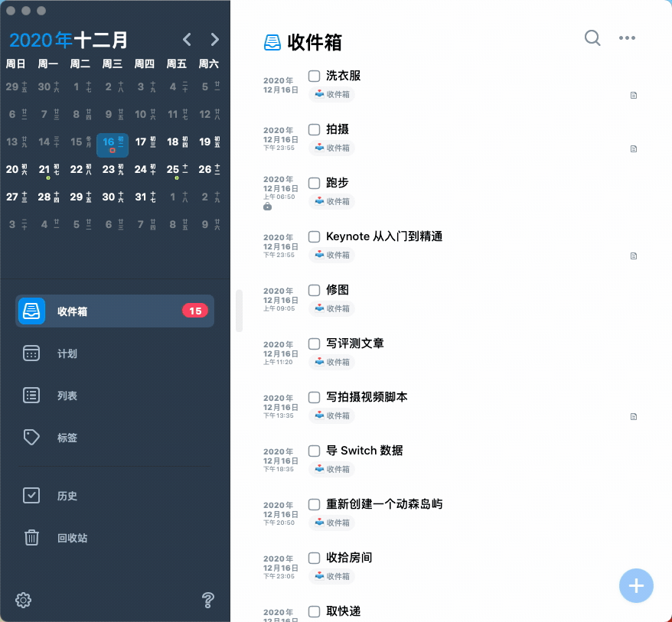This screenshot has width=672, height=622.
Task: Click the 下午23:55 time under 拍摄
Action: click(x=279, y=148)
